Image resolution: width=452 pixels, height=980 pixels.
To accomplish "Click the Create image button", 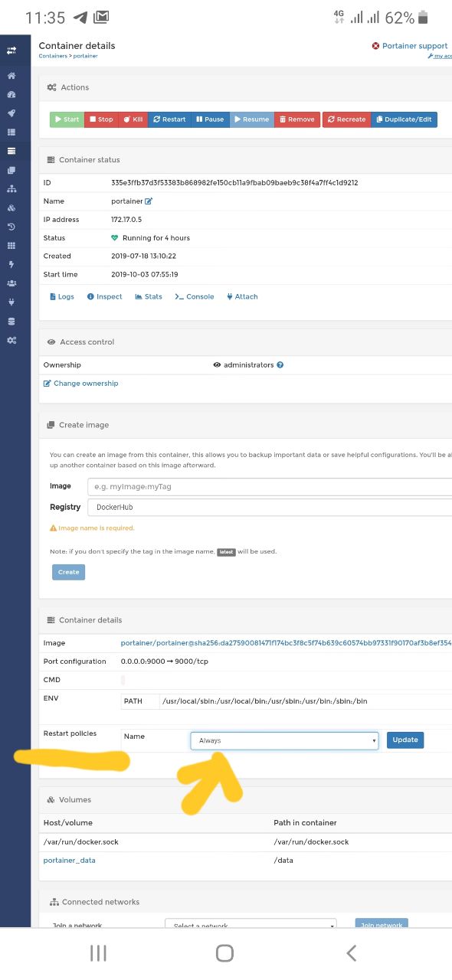I will (x=69, y=572).
